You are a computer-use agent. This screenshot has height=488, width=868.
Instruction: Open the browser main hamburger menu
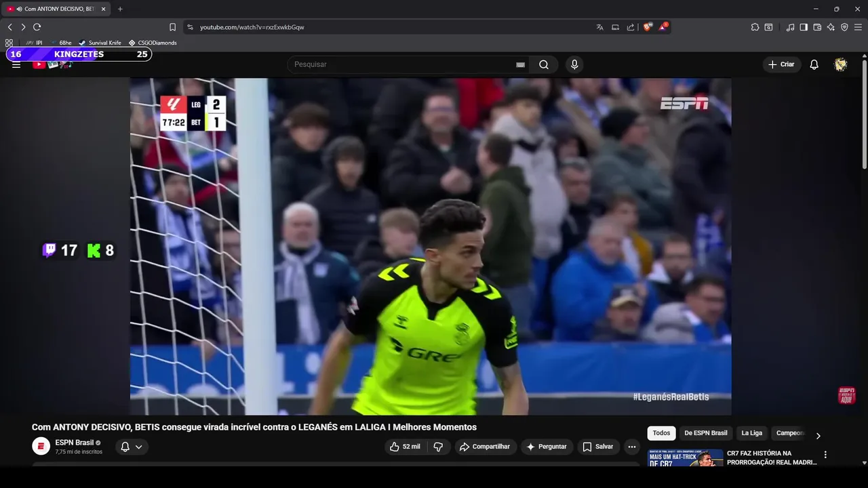tap(858, 27)
